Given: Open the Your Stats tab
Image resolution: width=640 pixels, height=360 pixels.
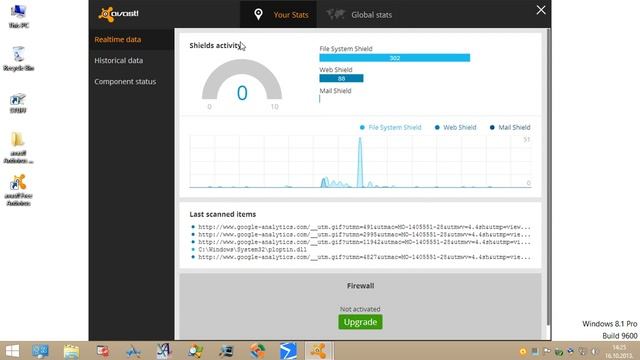Looking at the screenshot, I should (278, 14).
